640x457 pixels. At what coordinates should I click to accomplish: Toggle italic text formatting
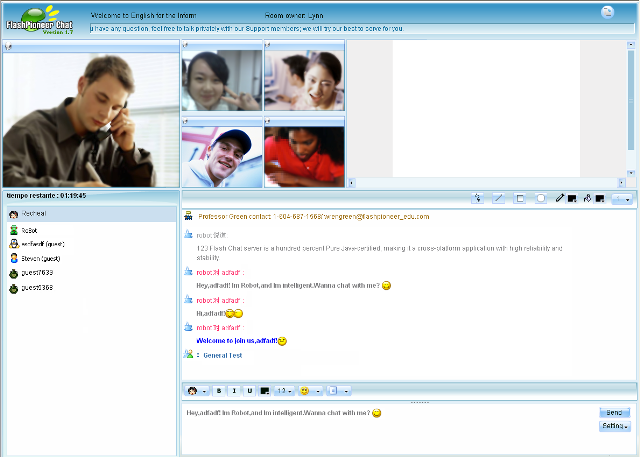(x=234, y=391)
